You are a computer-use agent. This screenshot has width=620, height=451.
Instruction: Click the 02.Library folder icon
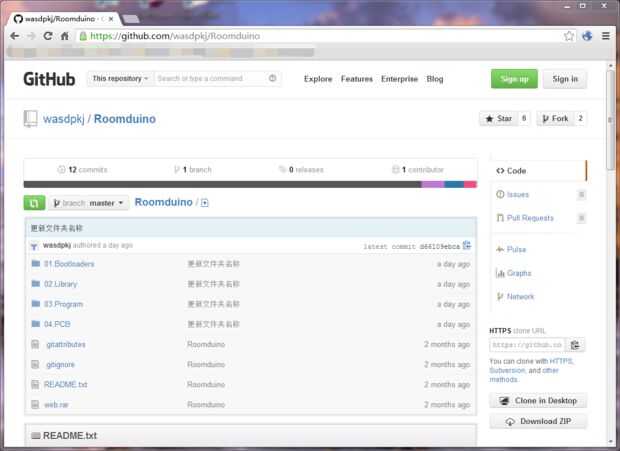point(36,283)
